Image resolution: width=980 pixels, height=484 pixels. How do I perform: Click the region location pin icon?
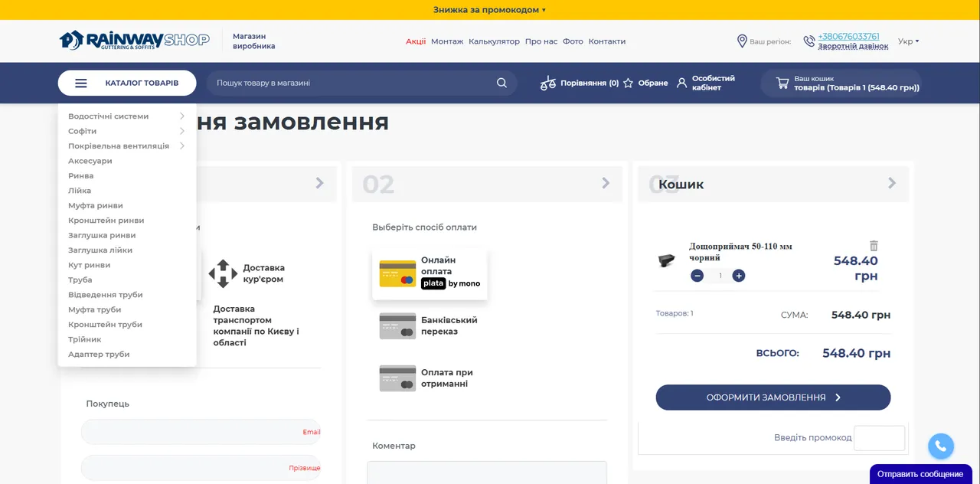pyautogui.click(x=742, y=41)
